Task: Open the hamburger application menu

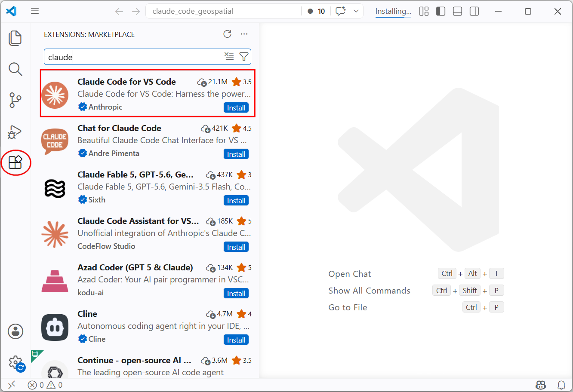Action: click(x=35, y=11)
